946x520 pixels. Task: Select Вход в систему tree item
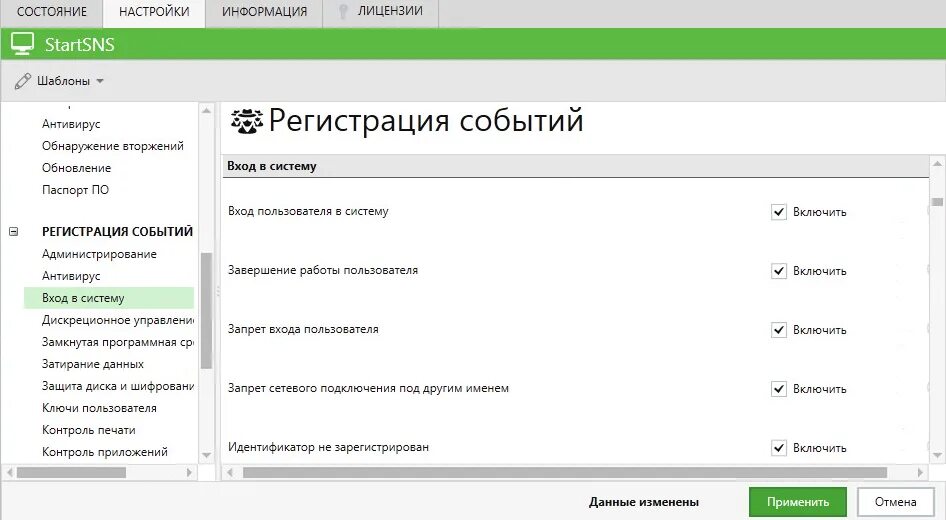(x=109, y=298)
